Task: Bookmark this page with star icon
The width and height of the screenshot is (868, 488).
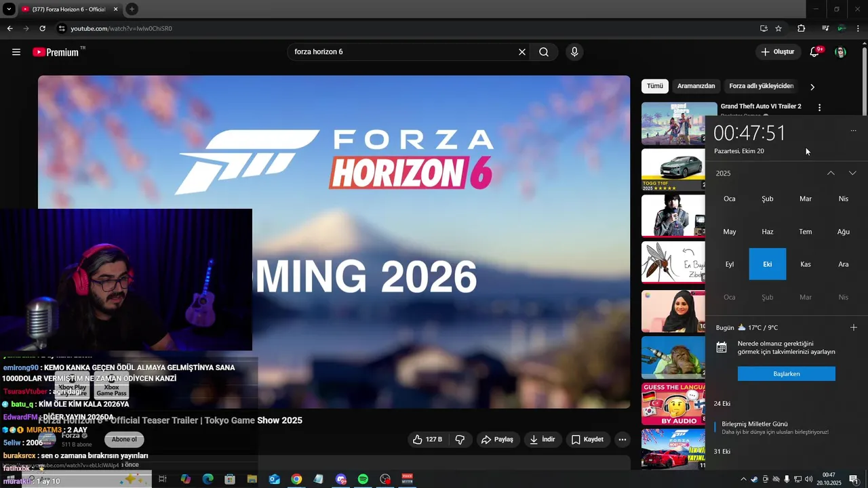Action: point(778,28)
